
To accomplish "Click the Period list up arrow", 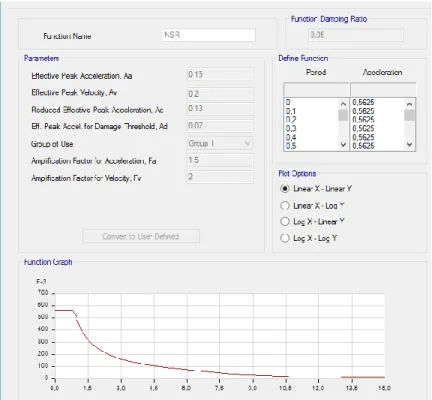I will [343, 104].
